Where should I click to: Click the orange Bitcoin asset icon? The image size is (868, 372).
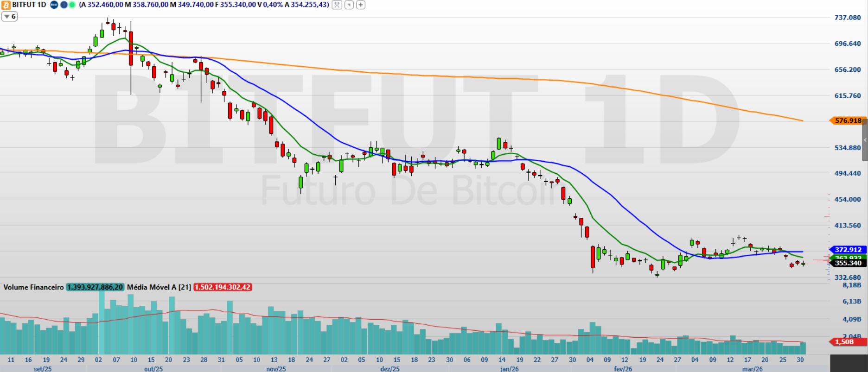pyautogui.click(x=6, y=5)
